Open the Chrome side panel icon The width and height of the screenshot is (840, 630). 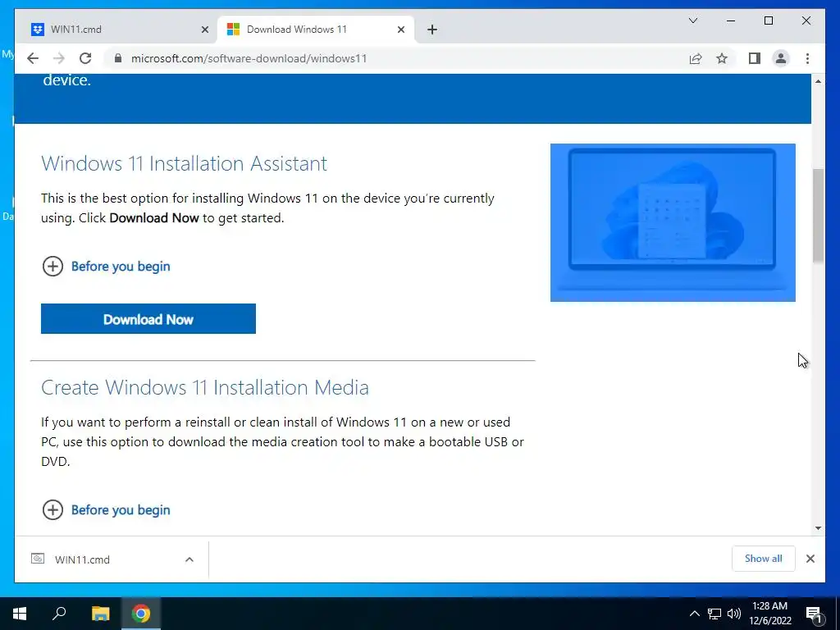tap(755, 58)
